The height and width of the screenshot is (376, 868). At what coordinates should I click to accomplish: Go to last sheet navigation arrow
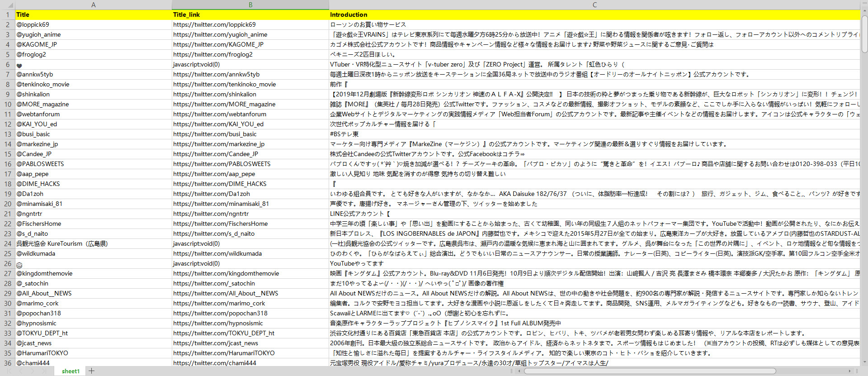pyautogui.click(x=44, y=371)
